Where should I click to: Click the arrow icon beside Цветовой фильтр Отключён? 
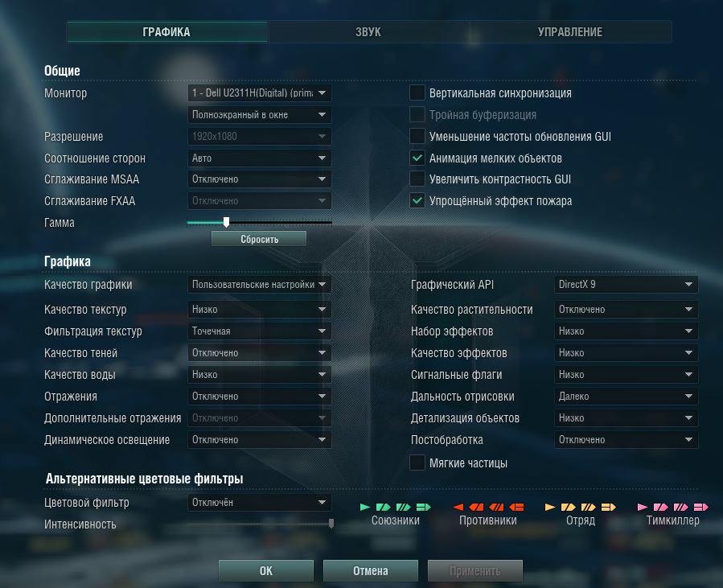tap(322, 502)
